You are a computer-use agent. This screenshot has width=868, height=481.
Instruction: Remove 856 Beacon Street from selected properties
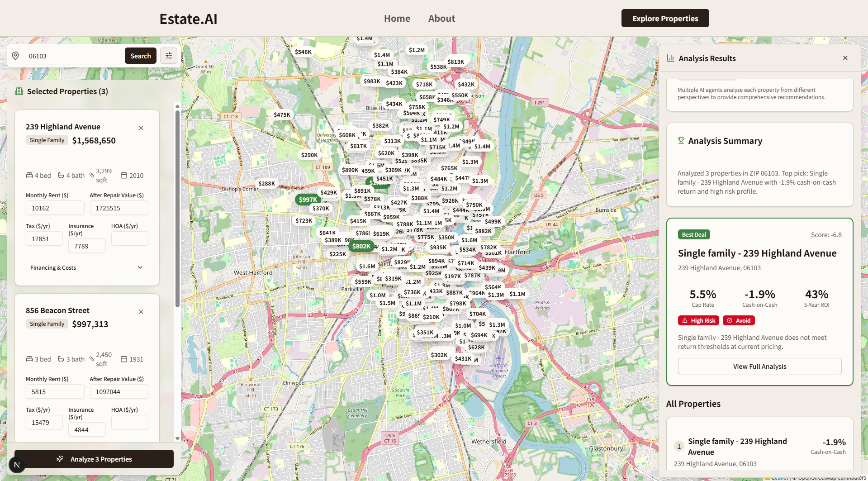[141, 312]
